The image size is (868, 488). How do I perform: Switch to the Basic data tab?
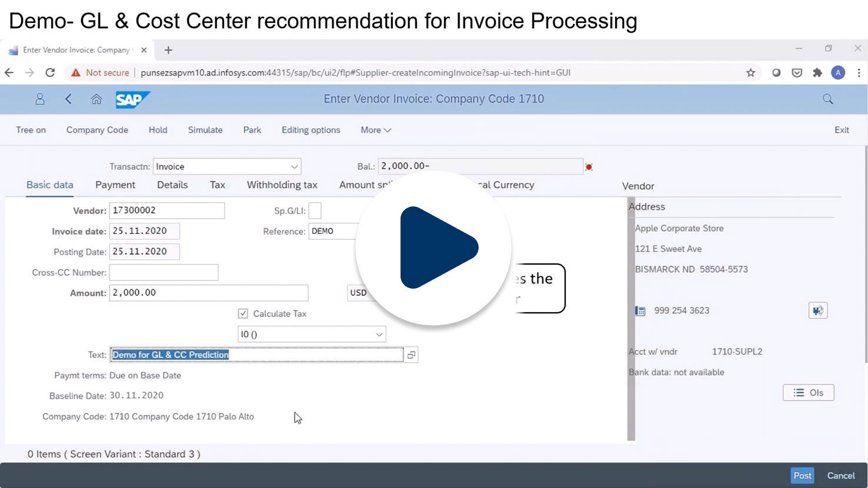click(x=50, y=185)
